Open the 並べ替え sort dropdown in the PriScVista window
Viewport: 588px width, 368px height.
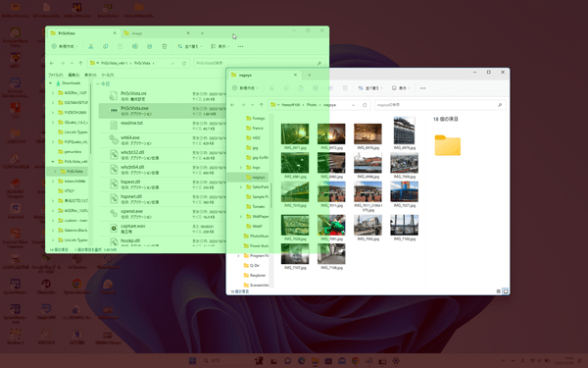click(190, 46)
